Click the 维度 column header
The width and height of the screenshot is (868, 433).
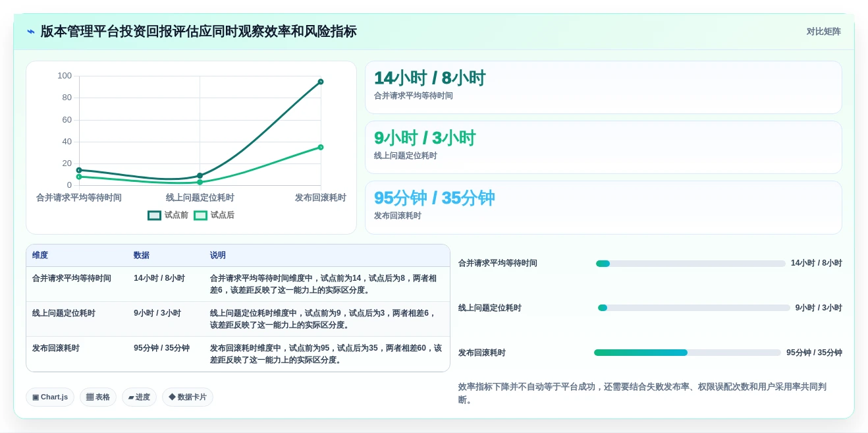tap(40, 255)
